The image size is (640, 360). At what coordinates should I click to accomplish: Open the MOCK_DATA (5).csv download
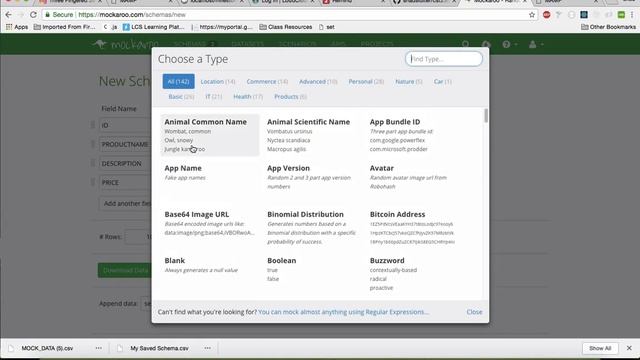pyautogui.click(x=47, y=348)
